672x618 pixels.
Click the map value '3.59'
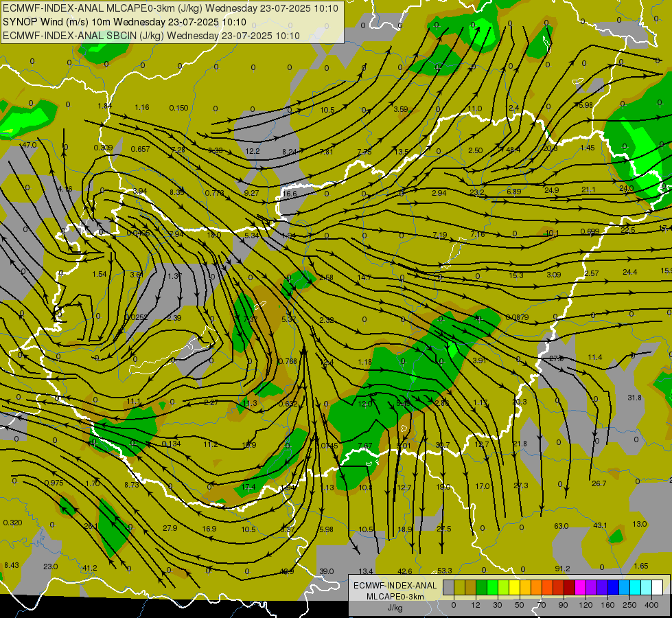click(401, 109)
